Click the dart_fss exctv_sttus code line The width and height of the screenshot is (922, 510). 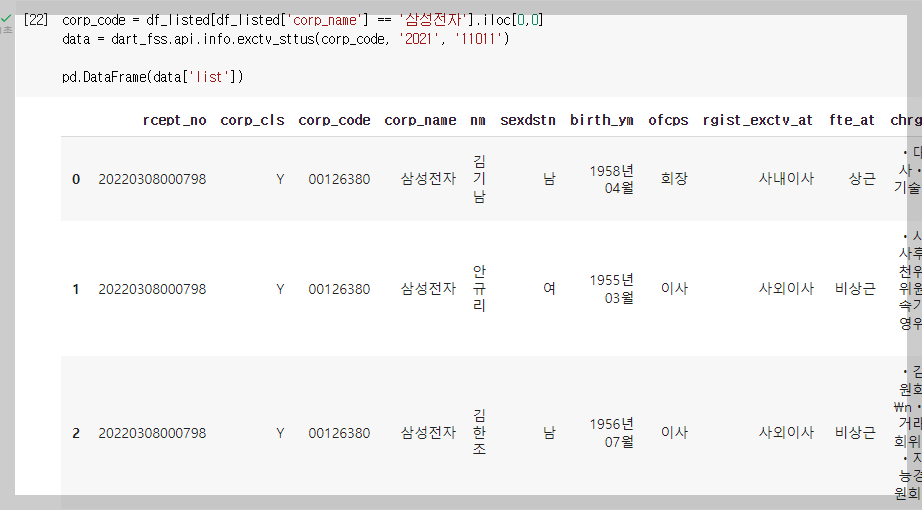pos(285,39)
